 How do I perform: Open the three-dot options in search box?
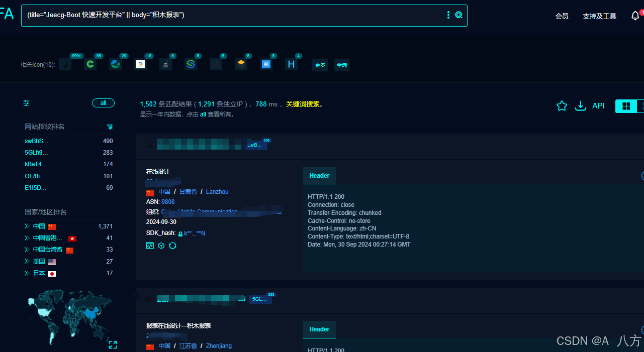coord(448,15)
